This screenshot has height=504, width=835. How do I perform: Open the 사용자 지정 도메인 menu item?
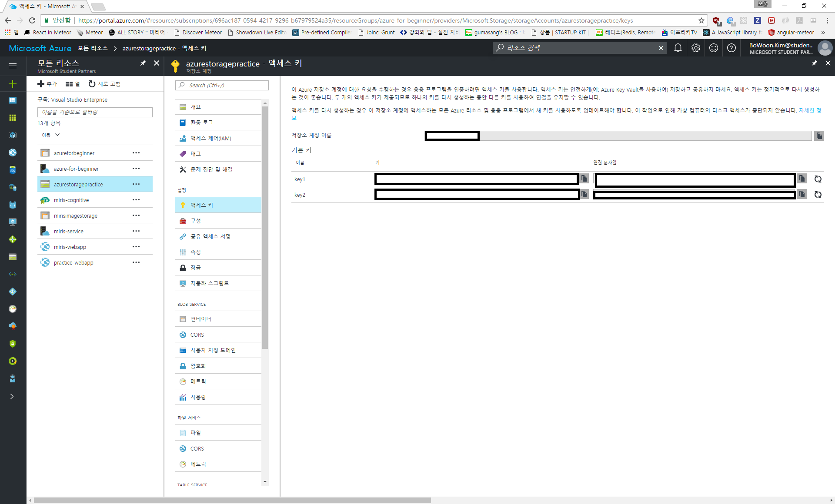218,350
